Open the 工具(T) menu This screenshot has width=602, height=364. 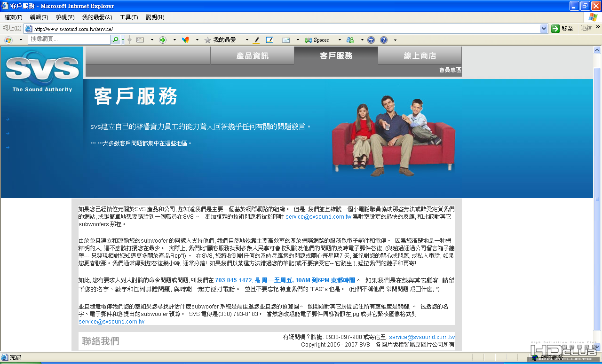(x=129, y=17)
